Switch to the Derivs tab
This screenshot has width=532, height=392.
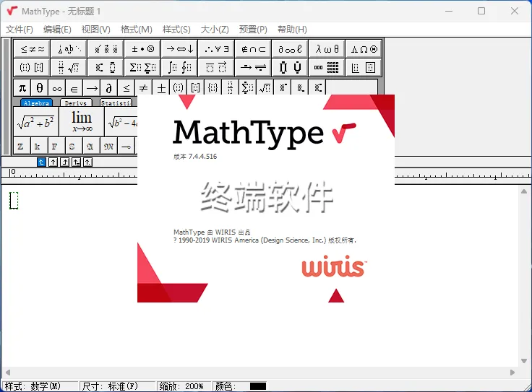point(76,103)
